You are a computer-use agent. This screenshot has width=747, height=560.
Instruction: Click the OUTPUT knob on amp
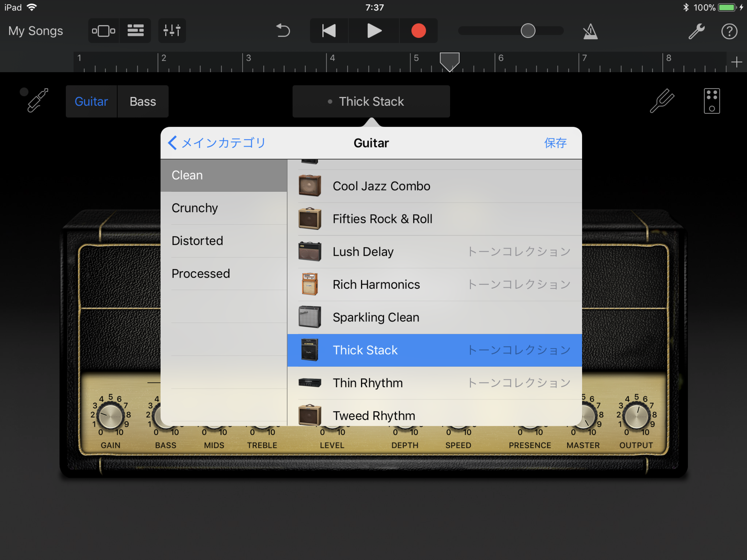pos(636,416)
